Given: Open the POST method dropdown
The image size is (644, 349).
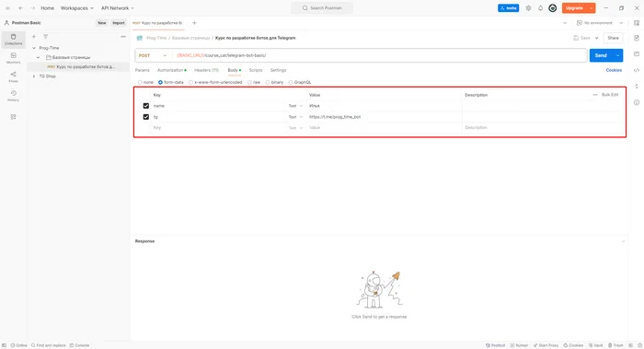Looking at the screenshot, I should point(153,55).
